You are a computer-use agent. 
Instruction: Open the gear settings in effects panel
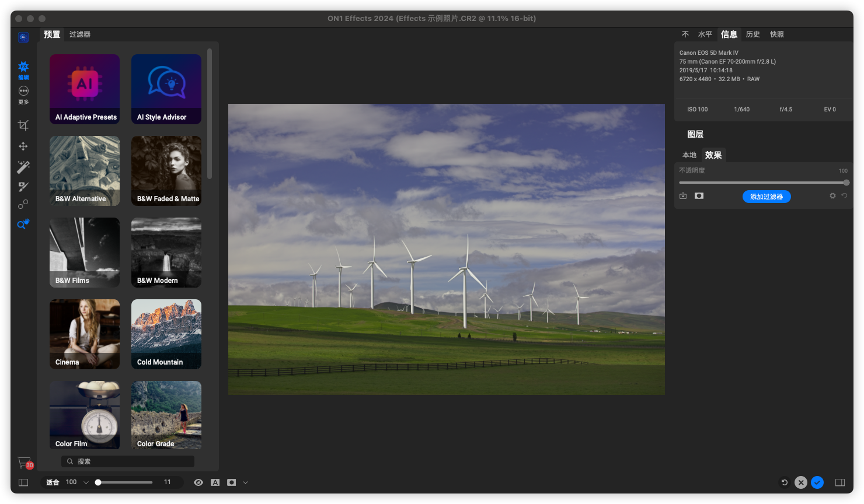click(832, 196)
